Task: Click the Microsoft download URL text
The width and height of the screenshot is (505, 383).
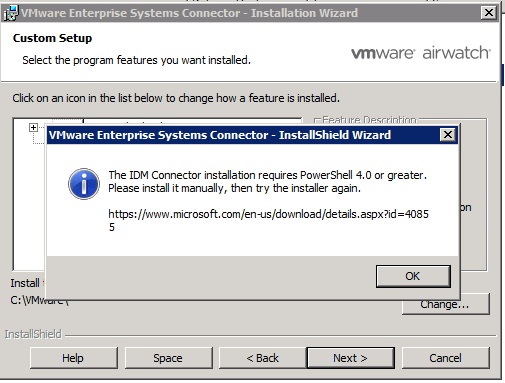Action: pyautogui.click(x=268, y=220)
